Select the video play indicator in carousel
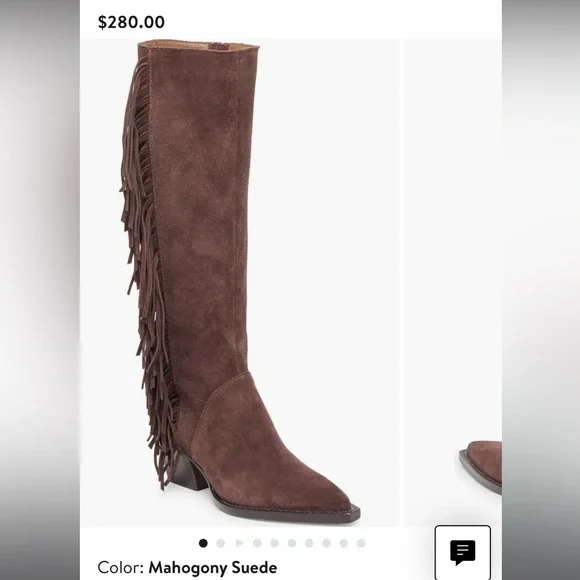 239,543
